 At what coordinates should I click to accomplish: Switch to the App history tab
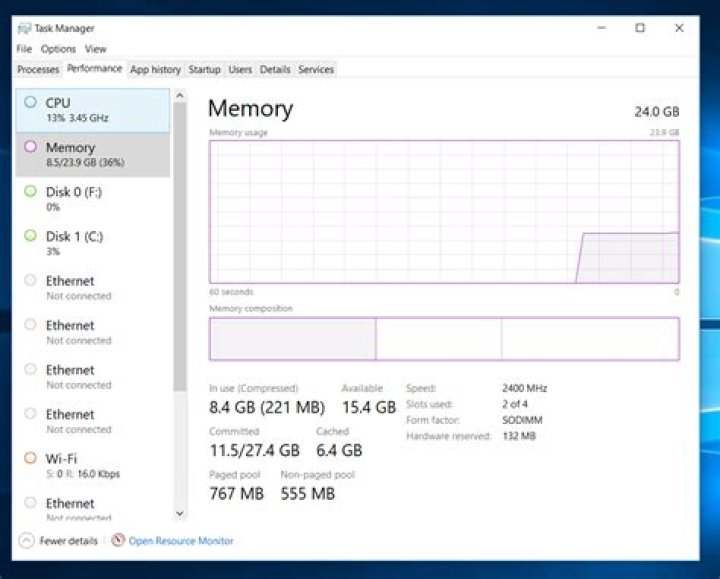pos(156,69)
